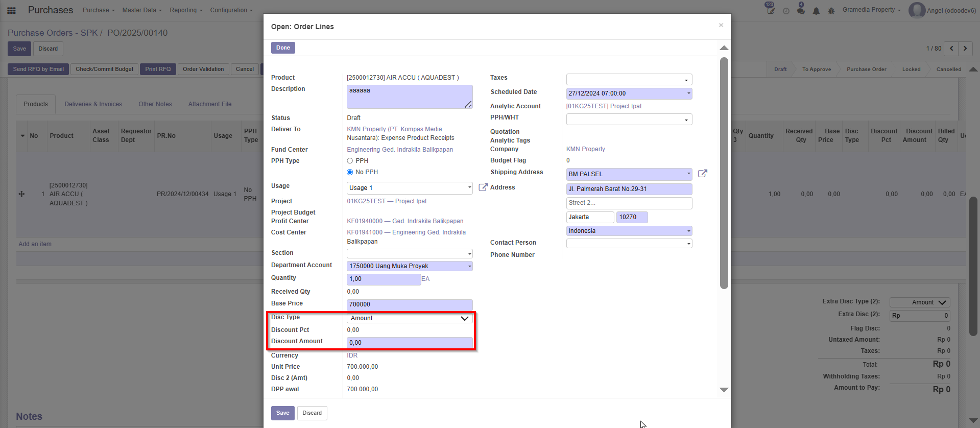Follow the Project Ipat analytic account link
This screenshot has height=428, width=980.
point(604,106)
